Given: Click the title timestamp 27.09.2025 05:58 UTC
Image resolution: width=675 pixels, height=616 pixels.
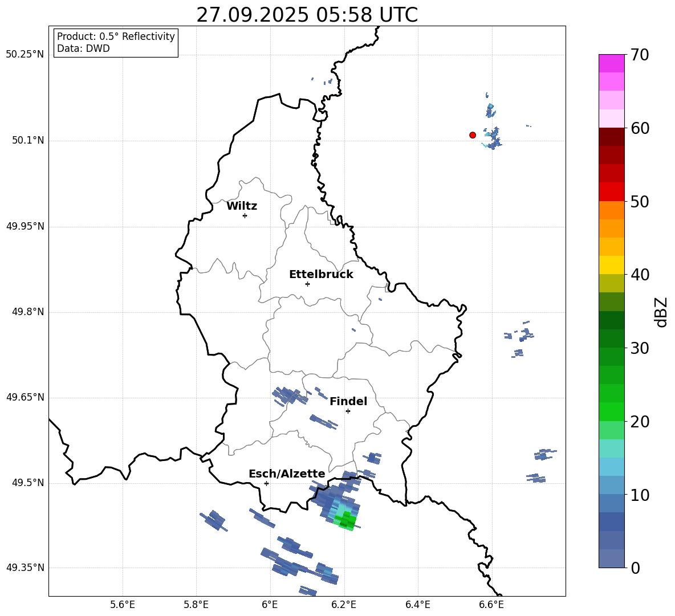Looking at the screenshot, I should tap(307, 15).
